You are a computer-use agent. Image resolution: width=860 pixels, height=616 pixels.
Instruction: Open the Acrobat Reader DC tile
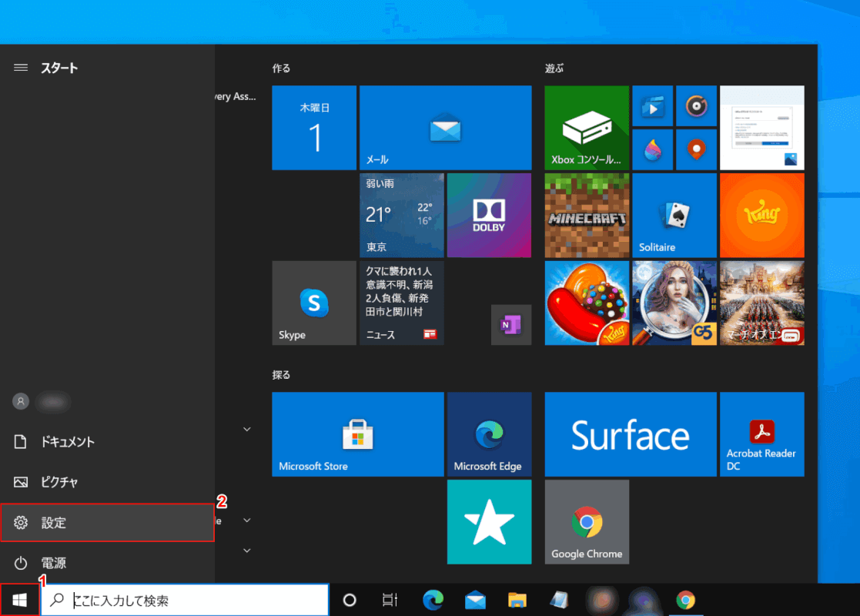(761, 434)
